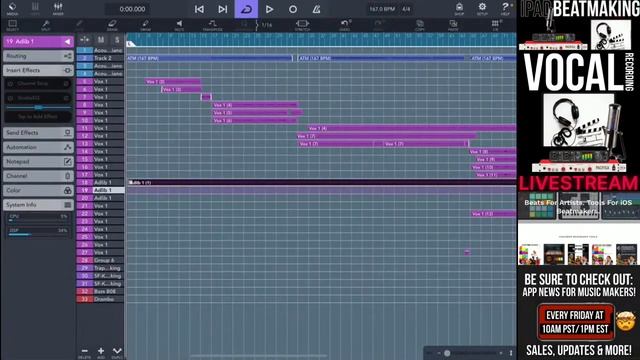Screen dimensions: 640x360
Task: Select track 18 Adlib 1
Action: coord(100,182)
